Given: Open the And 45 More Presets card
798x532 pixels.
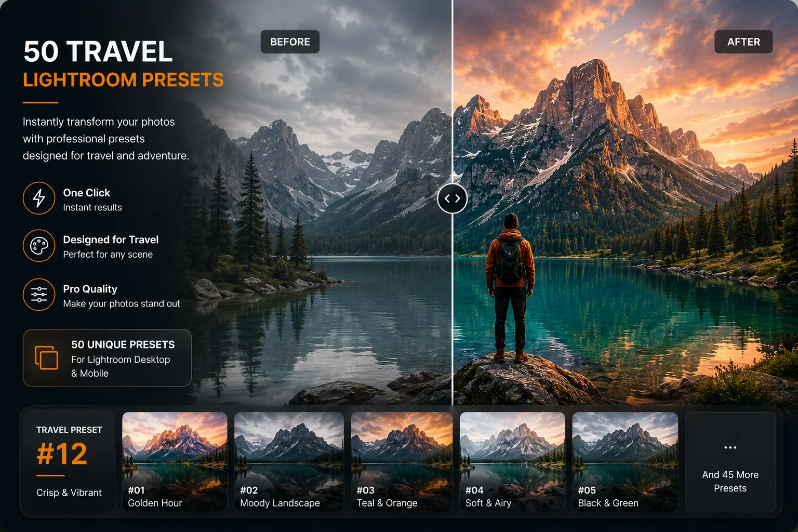Looking at the screenshot, I should [730, 462].
